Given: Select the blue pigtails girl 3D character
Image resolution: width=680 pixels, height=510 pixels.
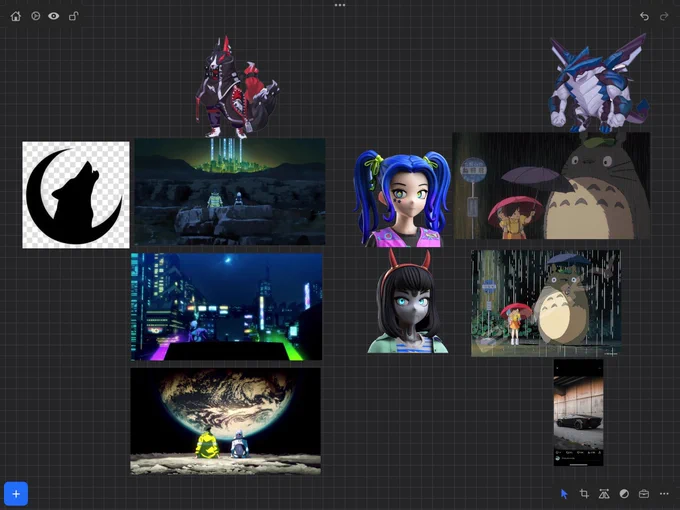Looking at the screenshot, I should click(x=402, y=199).
